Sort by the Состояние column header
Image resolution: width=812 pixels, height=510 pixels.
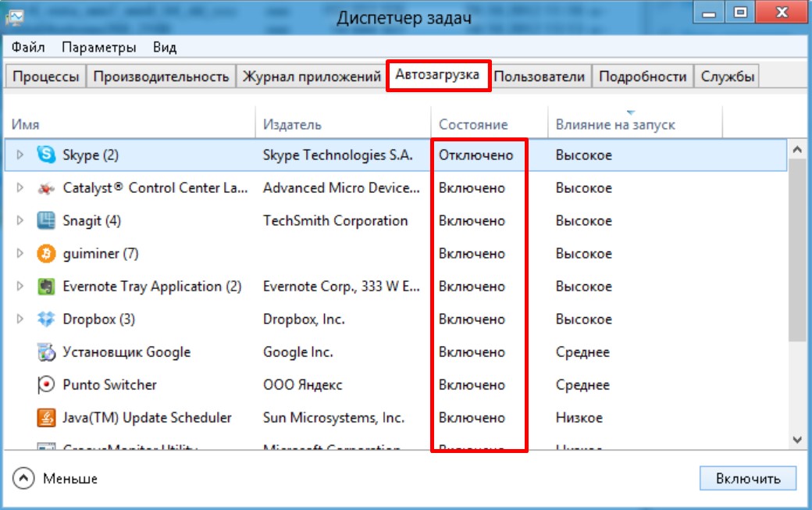(x=490, y=124)
